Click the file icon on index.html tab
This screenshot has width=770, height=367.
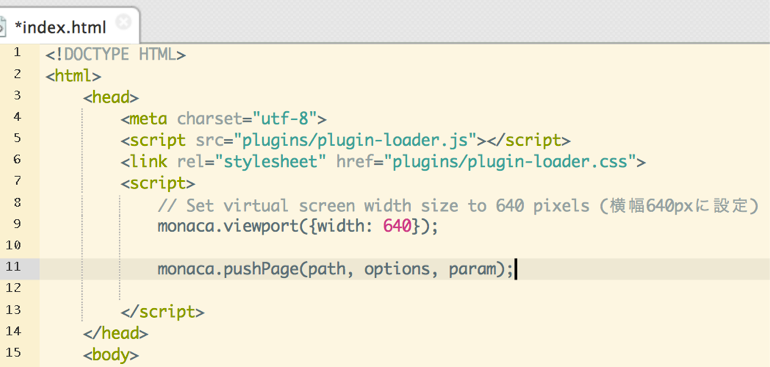click(3, 27)
